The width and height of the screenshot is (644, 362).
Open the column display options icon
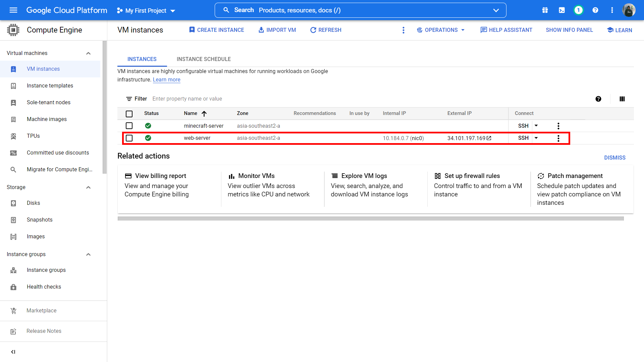[622, 99]
